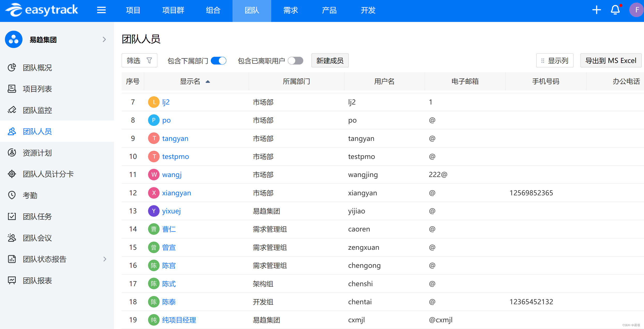Open the hamburger menu icon

(101, 10)
